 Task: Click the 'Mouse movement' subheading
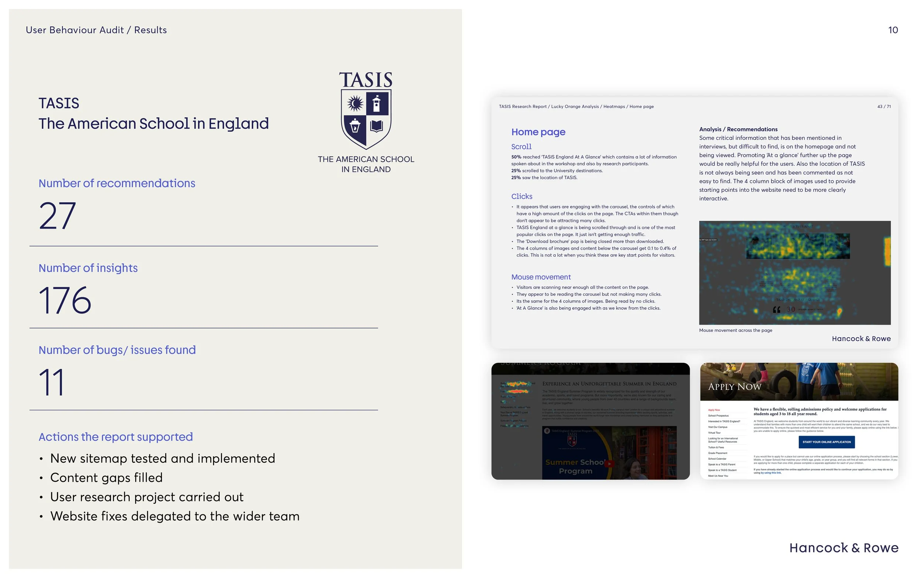(x=541, y=277)
